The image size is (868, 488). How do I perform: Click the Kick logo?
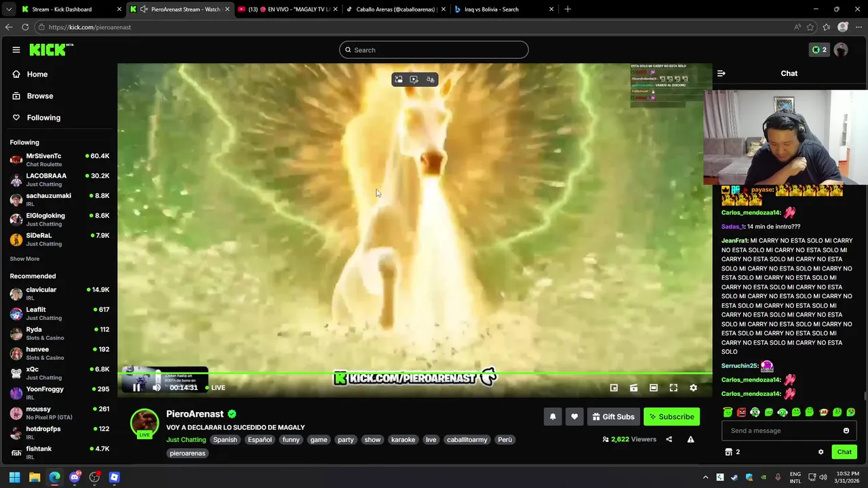pyautogui.click(x=52, y=49)
